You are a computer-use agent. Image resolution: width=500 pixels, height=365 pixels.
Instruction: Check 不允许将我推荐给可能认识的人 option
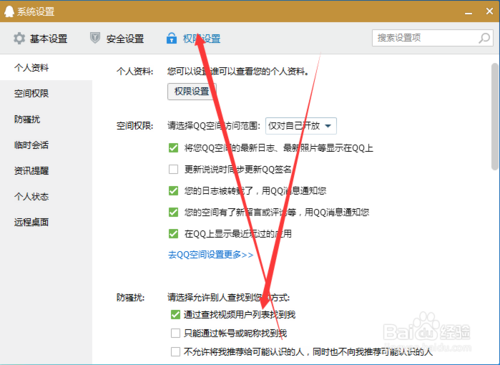click(175, 352)
